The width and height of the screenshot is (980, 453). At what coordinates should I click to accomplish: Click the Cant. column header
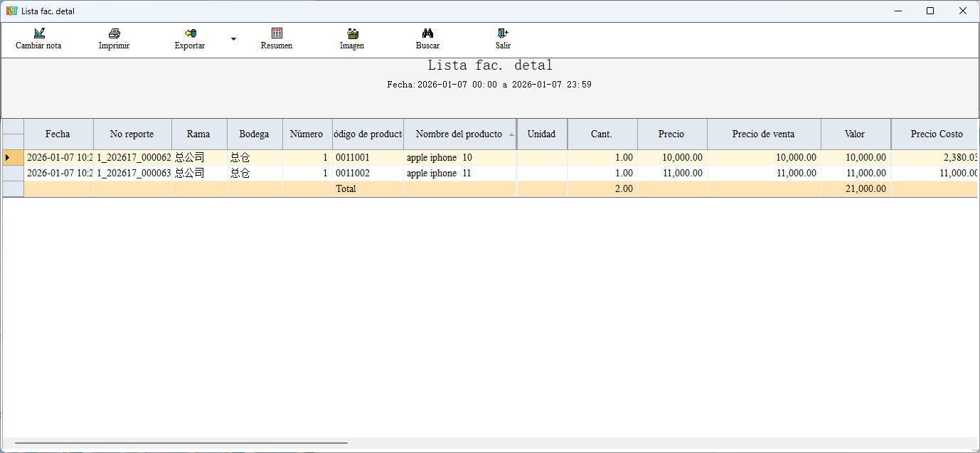pyautogui.click(x=601, y=134)
